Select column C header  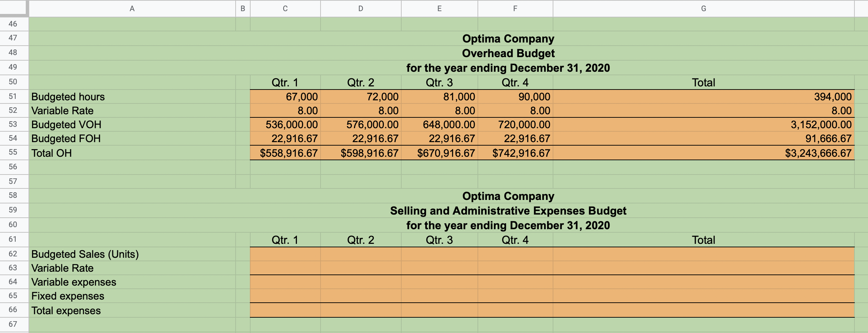point(284,9)
